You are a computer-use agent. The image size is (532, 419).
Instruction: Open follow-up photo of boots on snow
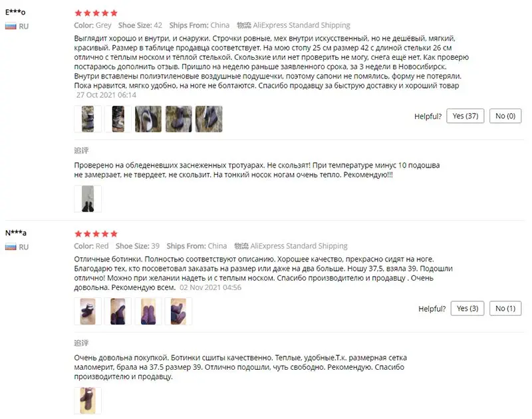tap(88, 199)
